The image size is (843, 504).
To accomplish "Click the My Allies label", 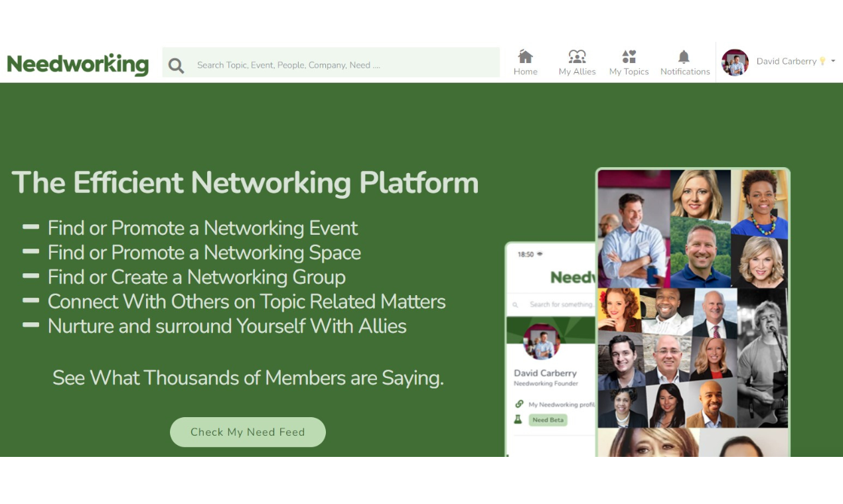I will 577,72.
